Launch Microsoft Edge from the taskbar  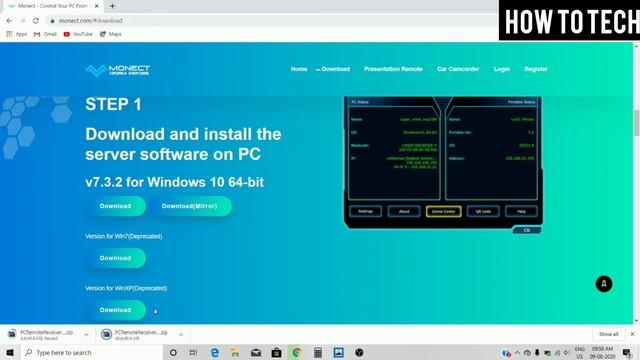[214, 352]
